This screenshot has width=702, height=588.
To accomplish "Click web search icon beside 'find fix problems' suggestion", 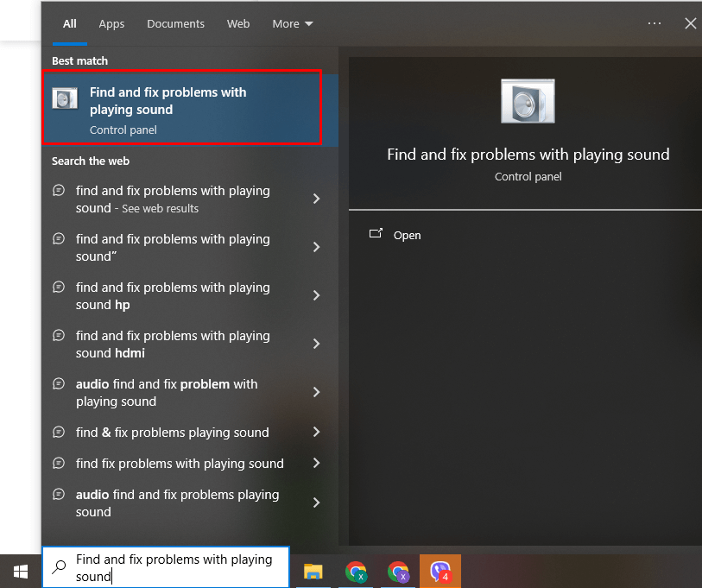I will click(x=59, y=463).
